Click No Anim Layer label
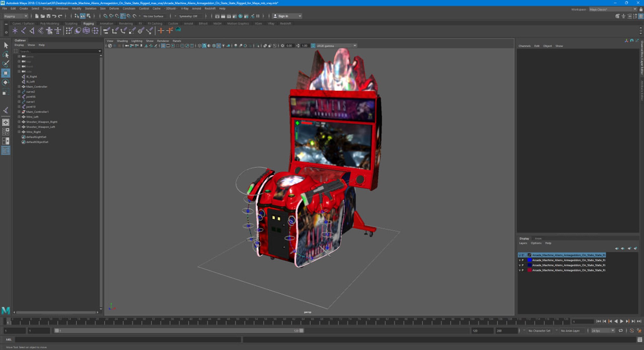644x350 pixels. click(570, 331)
